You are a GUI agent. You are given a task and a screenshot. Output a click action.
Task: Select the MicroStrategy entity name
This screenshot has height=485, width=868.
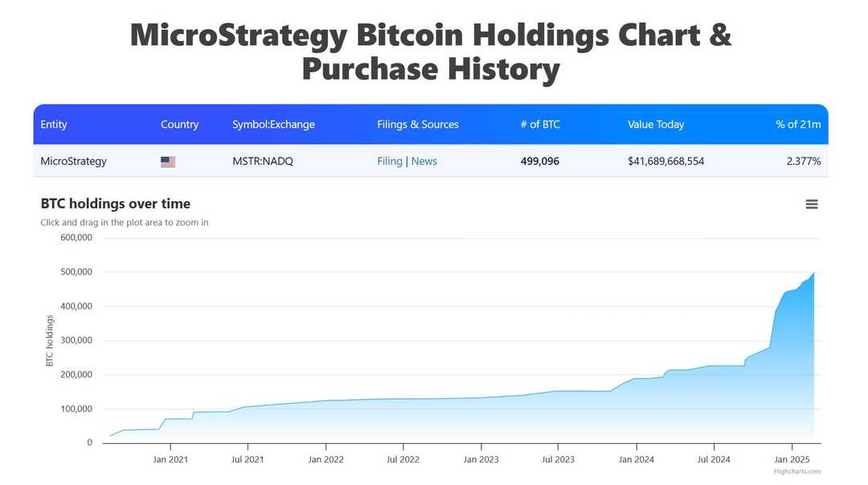click(x=73, y=161)
